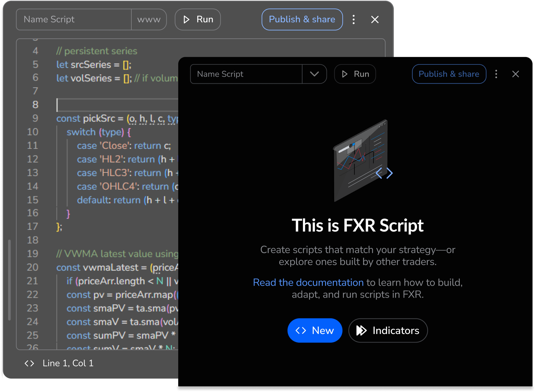The width and height of the screenshot is (560, 392).
Task: Click 'let volSeries' code line
Action: tap(117, 78)
